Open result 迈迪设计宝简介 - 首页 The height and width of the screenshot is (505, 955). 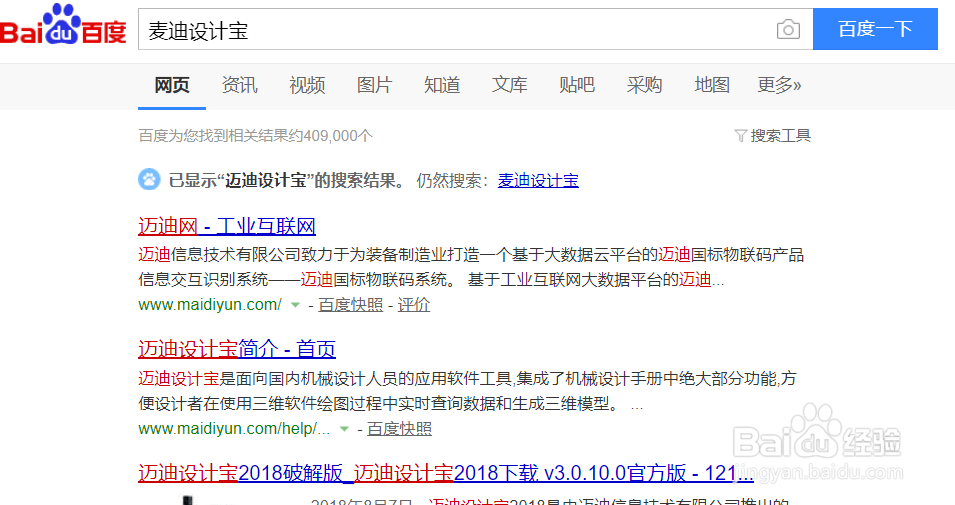click(x=237, y=350)
